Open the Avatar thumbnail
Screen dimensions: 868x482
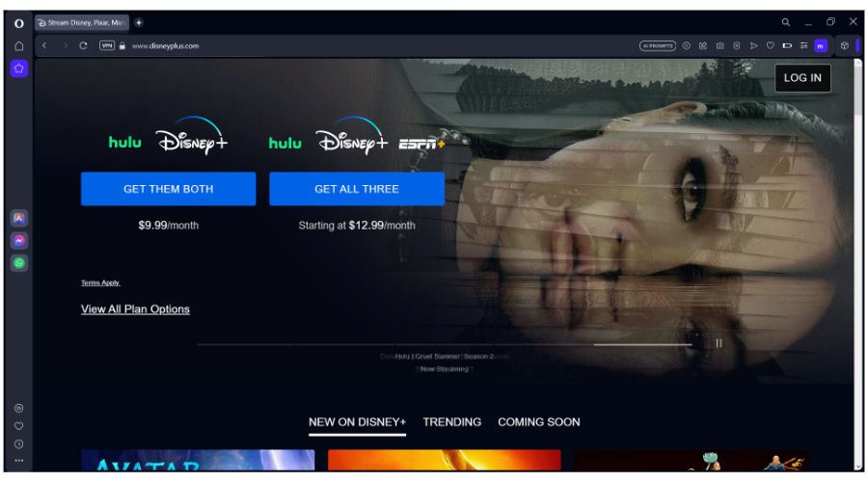coord(198,461)
